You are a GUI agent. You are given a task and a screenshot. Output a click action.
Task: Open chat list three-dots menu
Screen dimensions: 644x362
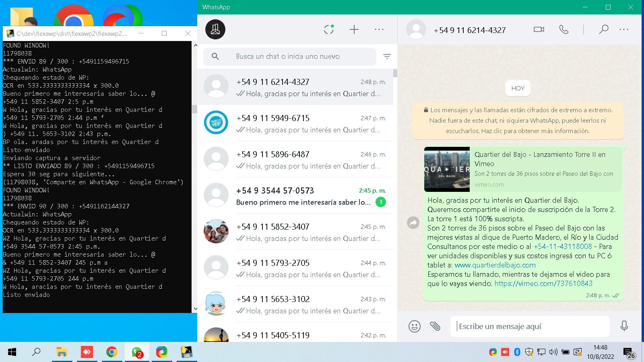pyautogui.click(x=379, y=29)
